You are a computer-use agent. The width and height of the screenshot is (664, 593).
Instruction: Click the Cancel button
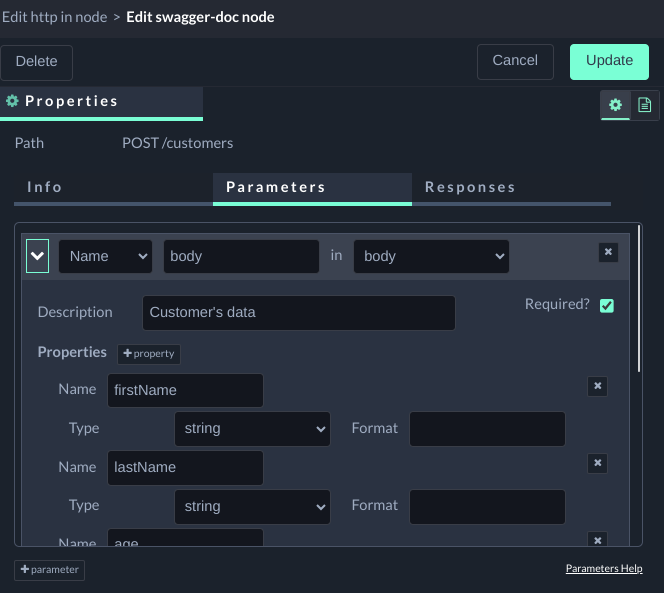tap(515, 61)
